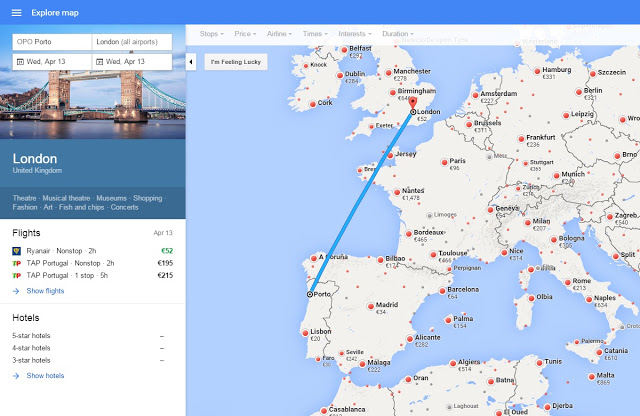Select the Toulouse map dot
Image resolution: width=640 pixels, height=416 pixels.
click(433, 255)
